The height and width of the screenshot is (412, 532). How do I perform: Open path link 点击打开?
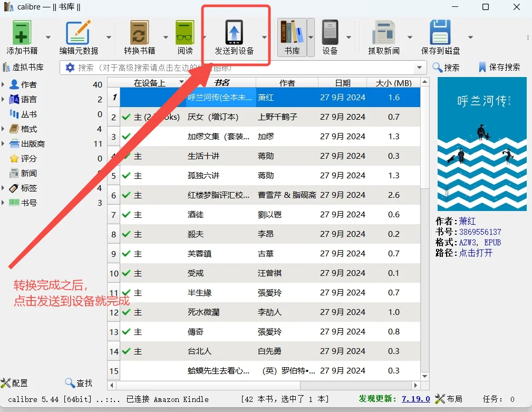(476, 253)
